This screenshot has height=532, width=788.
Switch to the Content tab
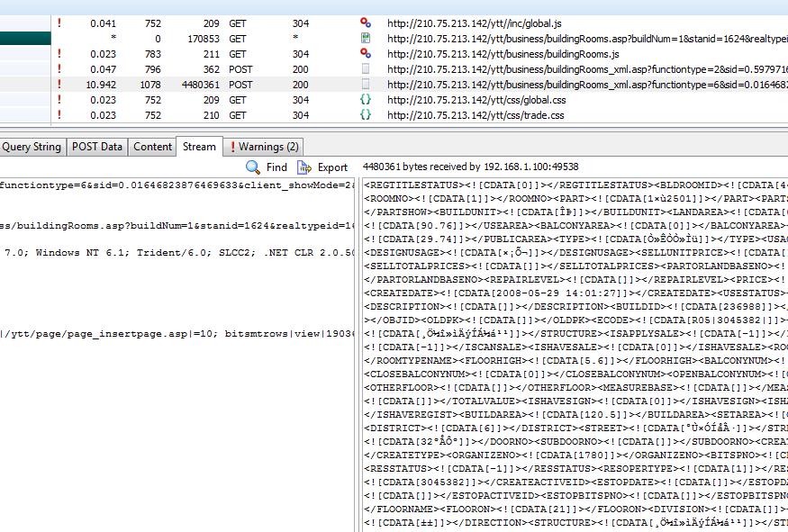[x=152, y=147]
